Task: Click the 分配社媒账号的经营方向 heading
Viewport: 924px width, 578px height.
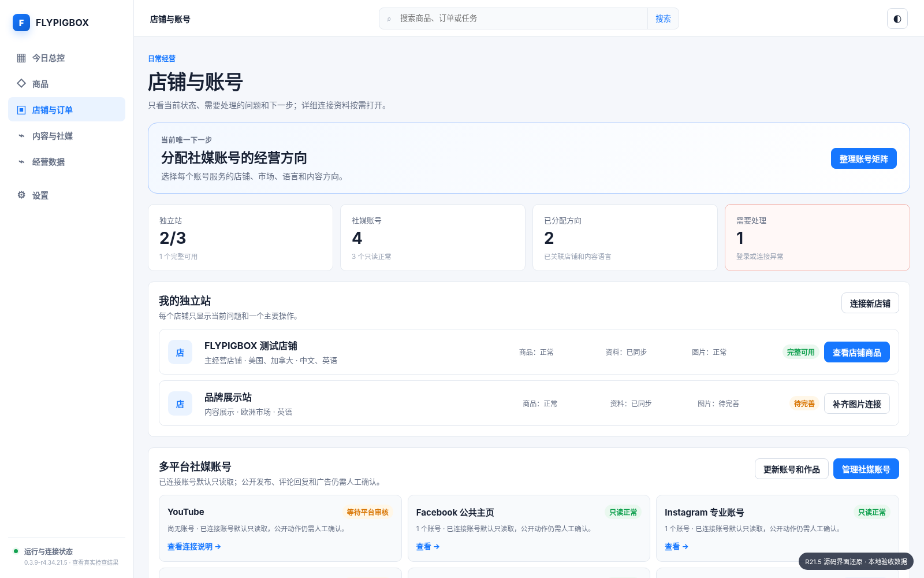Action: coord(234,158)
